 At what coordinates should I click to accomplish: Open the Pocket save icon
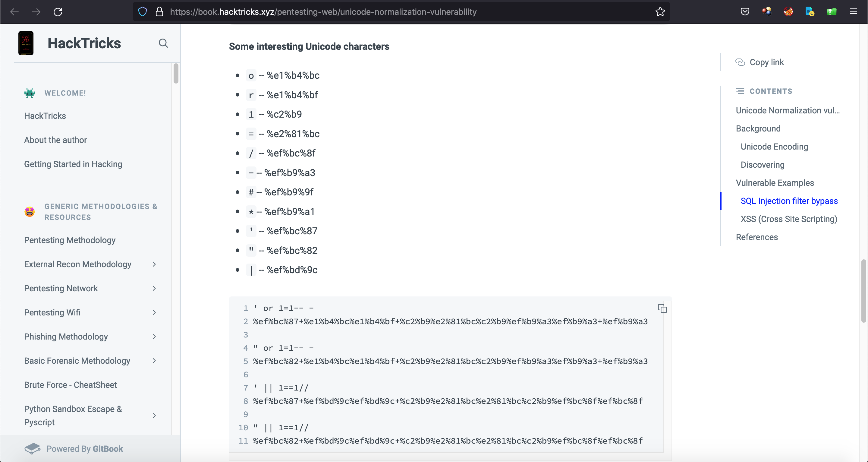click(x=745, y=12)
